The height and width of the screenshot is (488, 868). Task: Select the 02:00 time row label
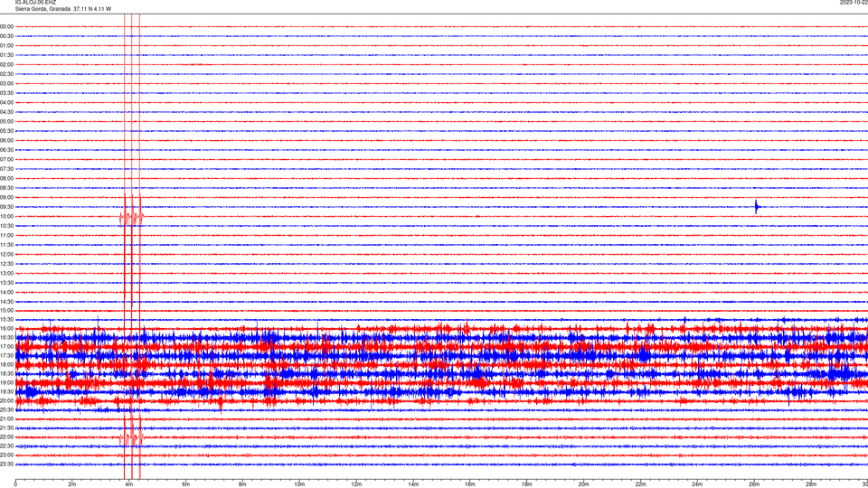(x=6, y=65)
